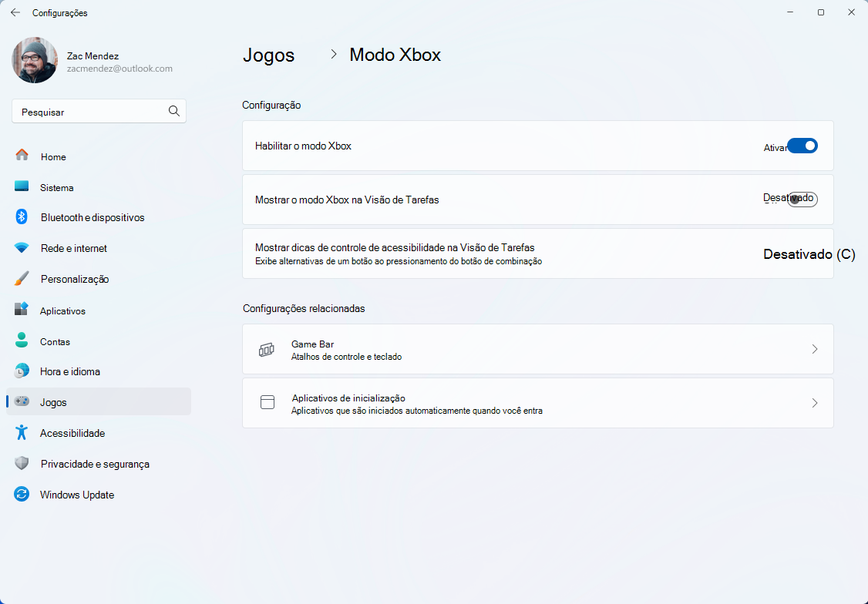Click the breadcrumb chevron separator

coord(333,54)
